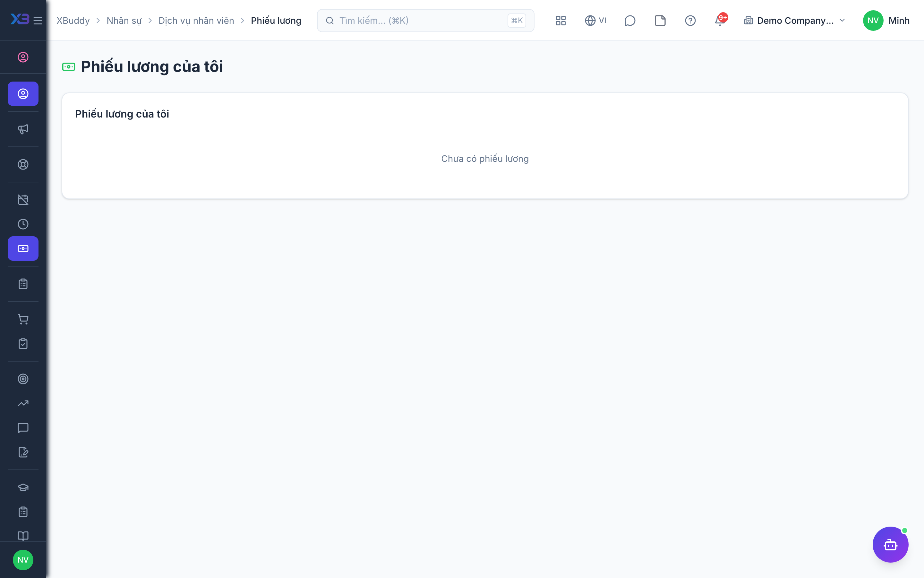Viewport: 924px width, 578px height.
Task: Toggle the sidebar hamburger menu
Action: click(38, 21)
